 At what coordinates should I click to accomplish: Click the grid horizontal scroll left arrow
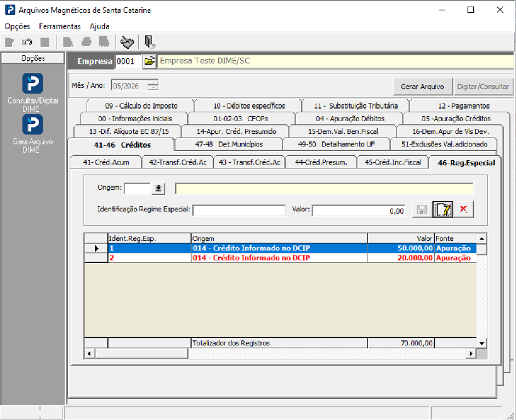click(x=89, y=354)
